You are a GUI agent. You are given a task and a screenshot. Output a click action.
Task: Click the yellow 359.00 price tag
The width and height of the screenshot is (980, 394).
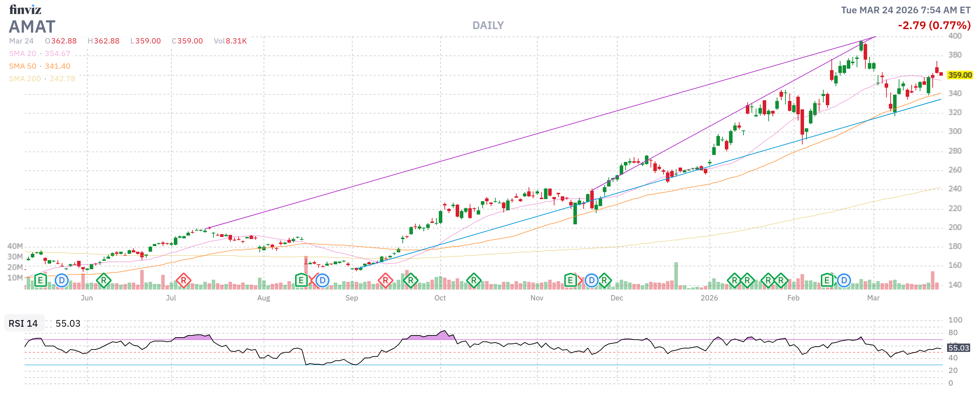(959, 75)
